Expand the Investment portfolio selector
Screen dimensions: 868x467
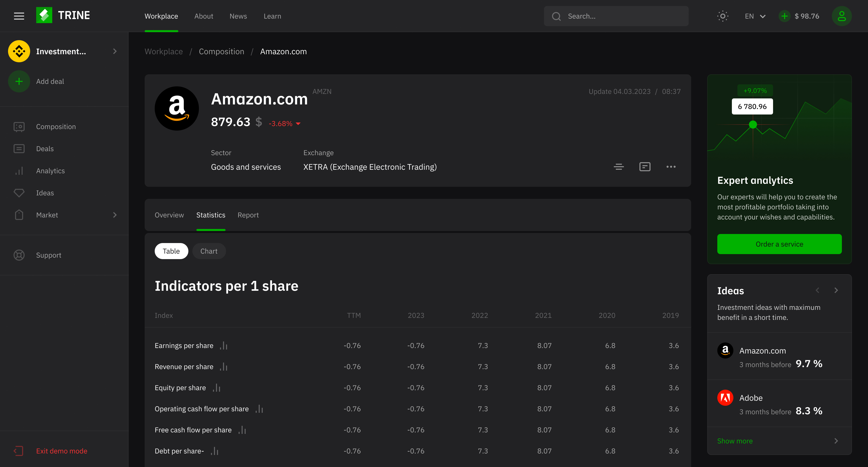(115, 51)
